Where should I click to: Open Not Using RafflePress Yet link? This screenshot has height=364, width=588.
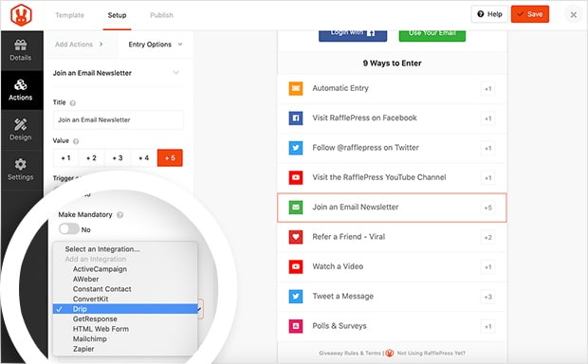432,354
